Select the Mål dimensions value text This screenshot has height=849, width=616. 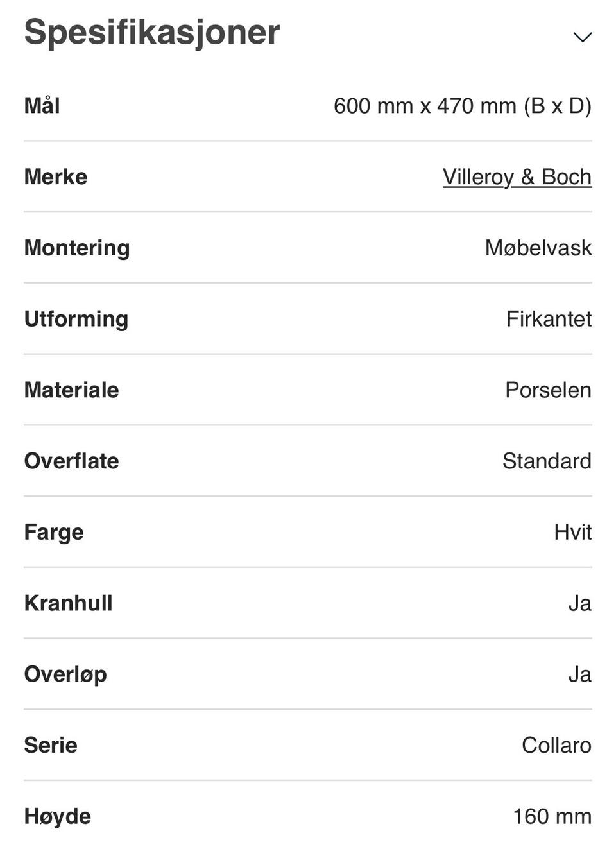[462, 106]
